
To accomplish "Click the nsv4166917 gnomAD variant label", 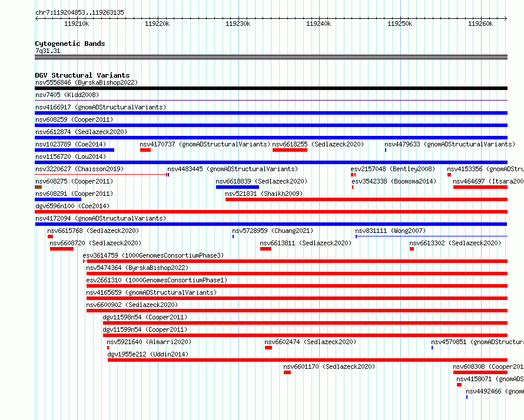I will [x=101, y=107].
